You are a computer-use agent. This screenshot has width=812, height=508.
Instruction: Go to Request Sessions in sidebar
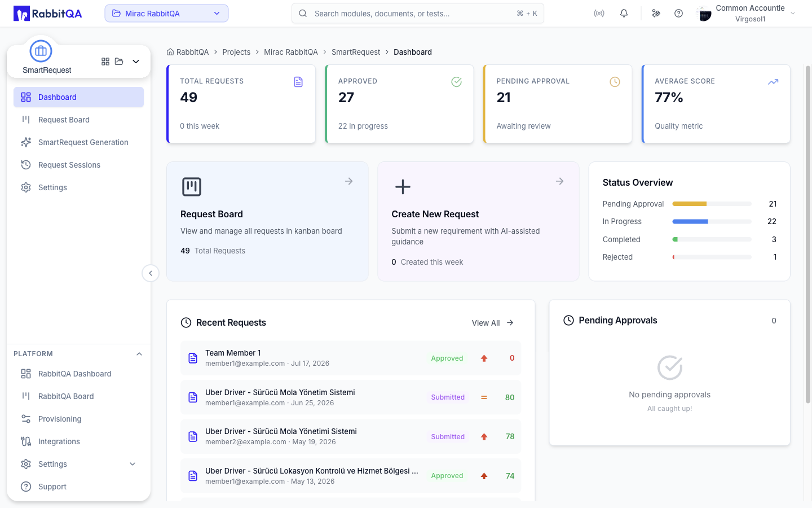pos(78,165)
